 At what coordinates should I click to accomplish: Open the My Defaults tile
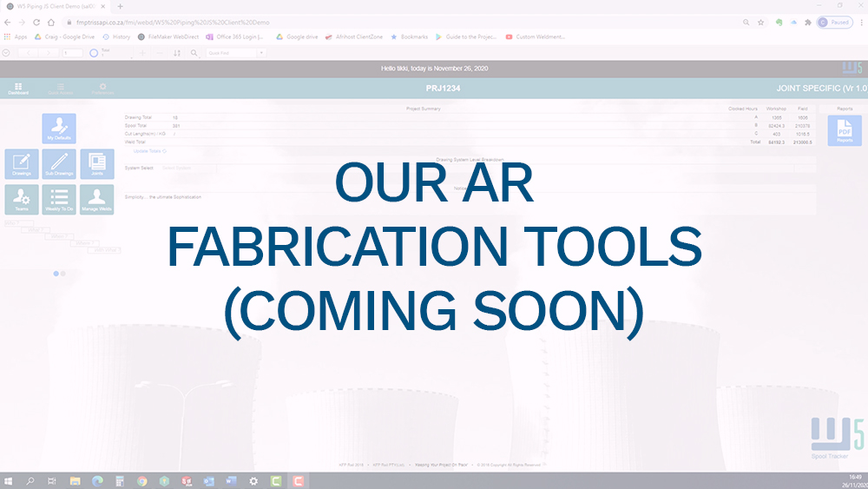click(x=59, y=128)
